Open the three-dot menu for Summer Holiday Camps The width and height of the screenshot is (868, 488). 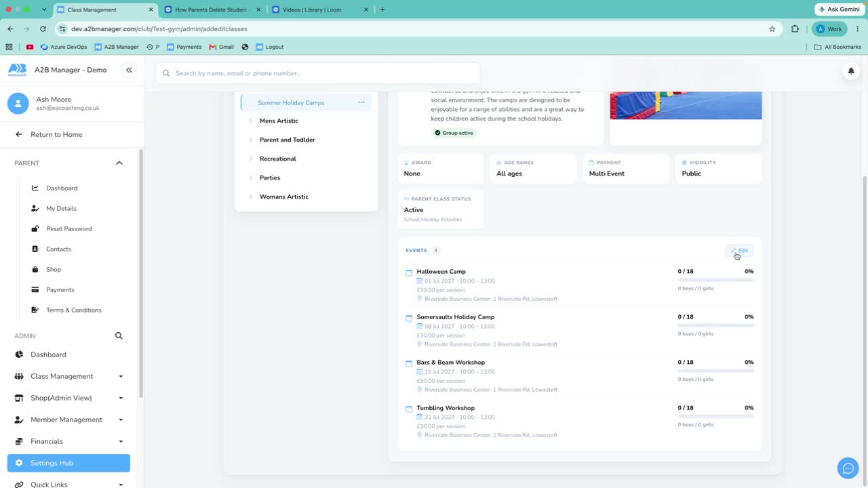coord(361,102)
